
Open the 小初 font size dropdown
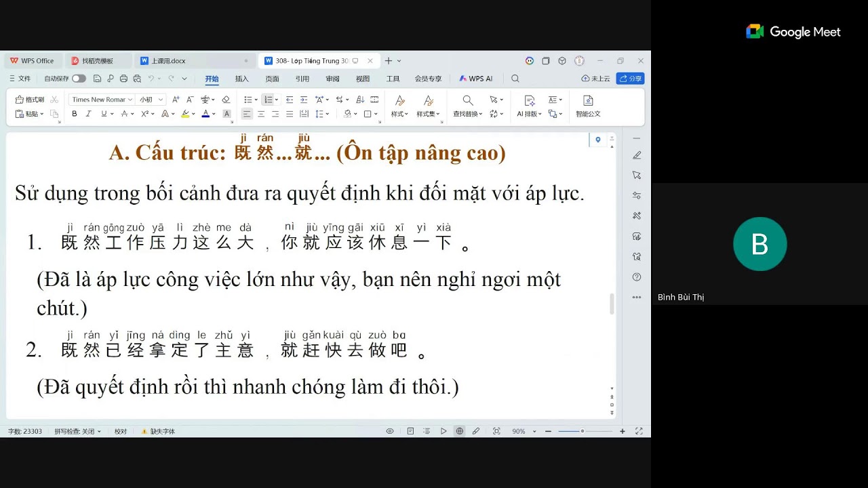click(x=161, y=100)
